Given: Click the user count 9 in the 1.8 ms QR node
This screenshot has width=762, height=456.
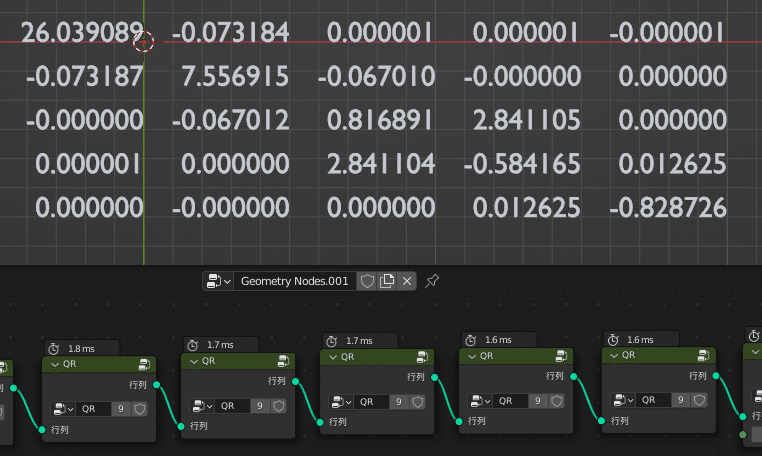Looking at the screenshot, I should click(121, 409).
